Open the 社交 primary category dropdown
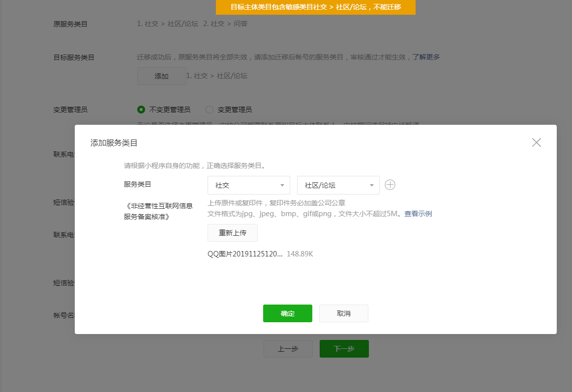Image resolution: width=572 pixels, height=392 pixels. pos(249,185)
